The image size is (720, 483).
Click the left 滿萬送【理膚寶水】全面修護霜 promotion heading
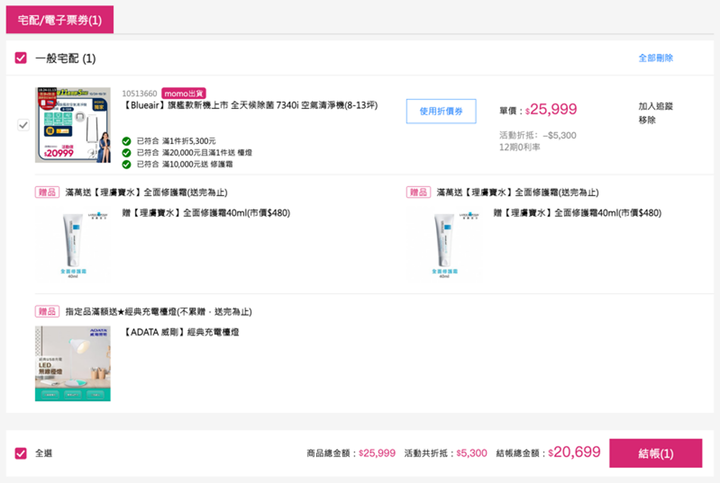pos(146,192)
